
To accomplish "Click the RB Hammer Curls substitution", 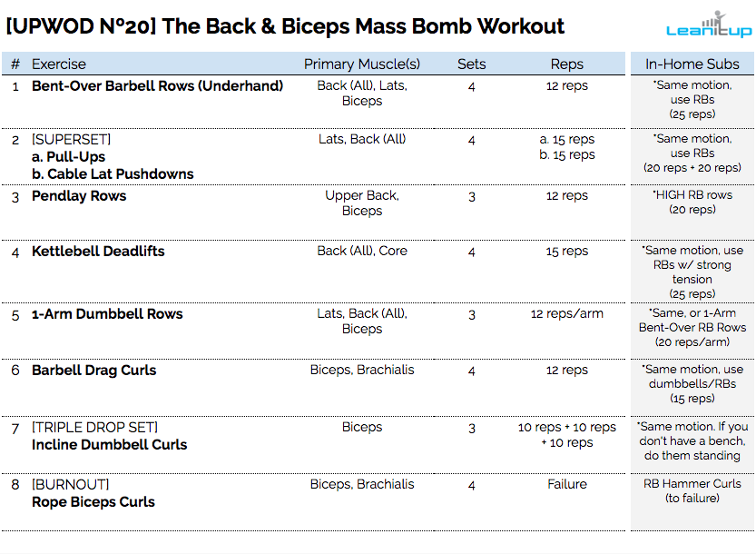I will point(692,484).
